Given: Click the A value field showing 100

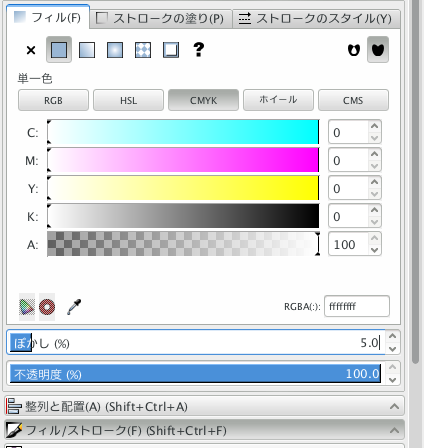Looking at the screenshot, I should tap(348, 244).
